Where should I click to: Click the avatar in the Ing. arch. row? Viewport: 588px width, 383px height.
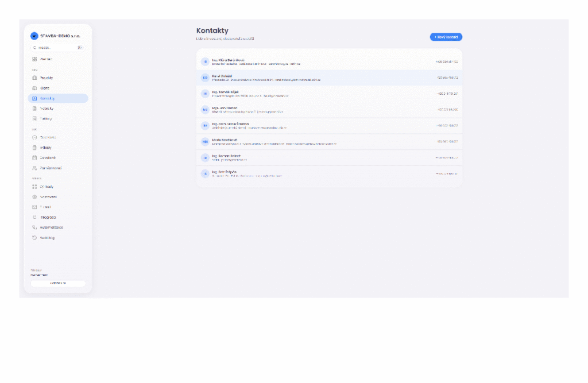coord(205,126)
